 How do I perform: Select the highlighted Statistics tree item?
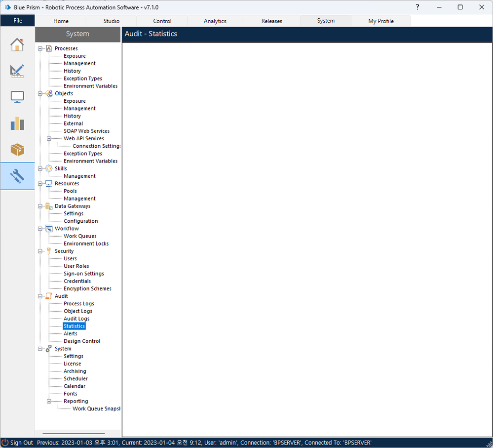click(x=74, y=326)
